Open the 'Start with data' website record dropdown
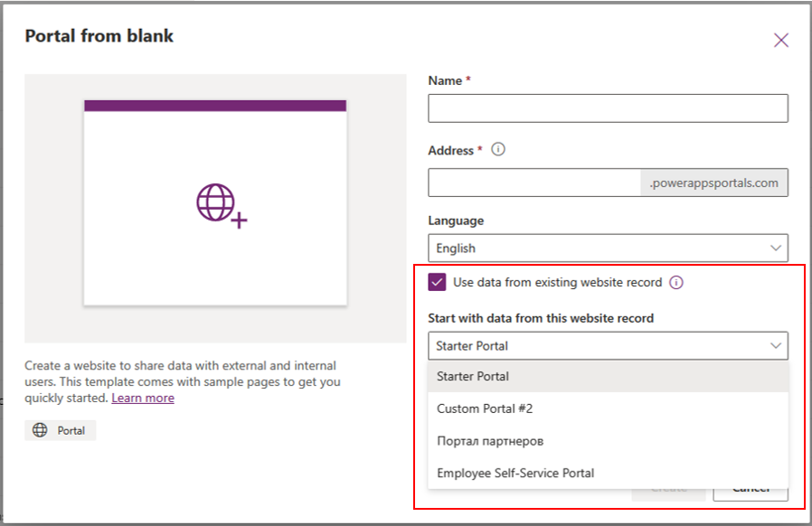The width and height of the screenshot is (812, 526). 608,345
